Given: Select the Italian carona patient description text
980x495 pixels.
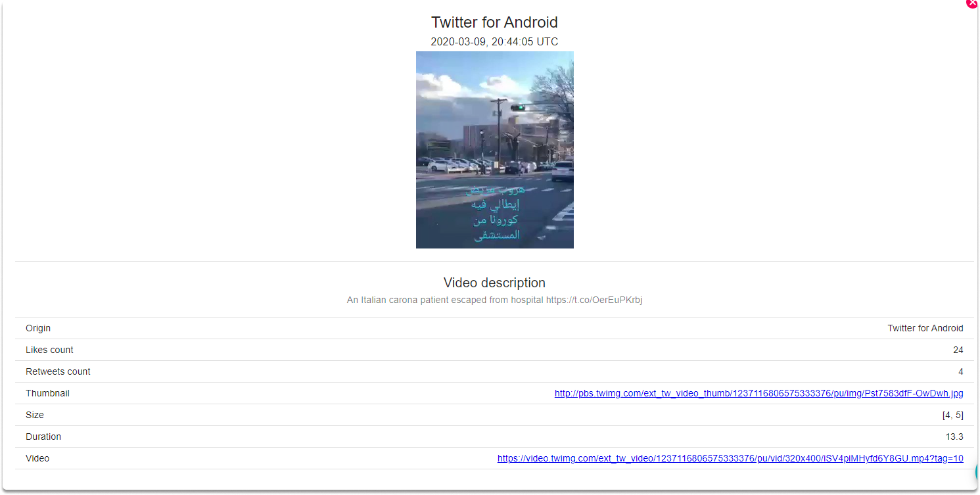Looking at the screenshot, I should pos(494,300).
